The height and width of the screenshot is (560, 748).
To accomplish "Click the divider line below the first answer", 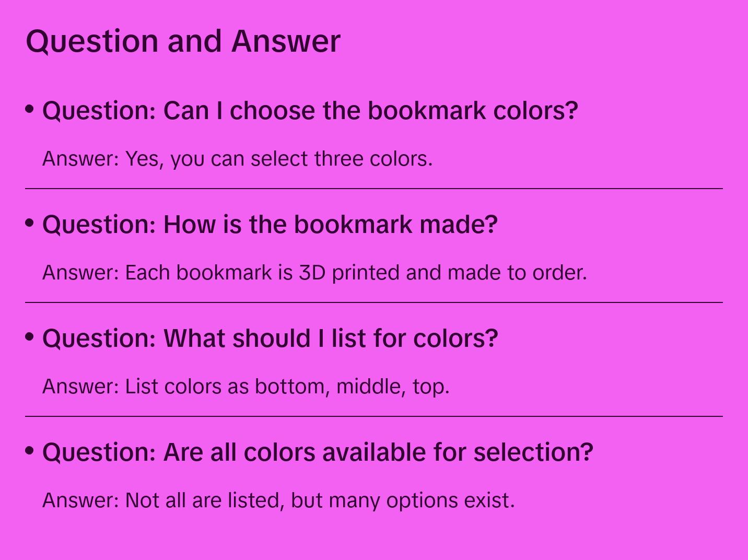I will coord(374,189).
